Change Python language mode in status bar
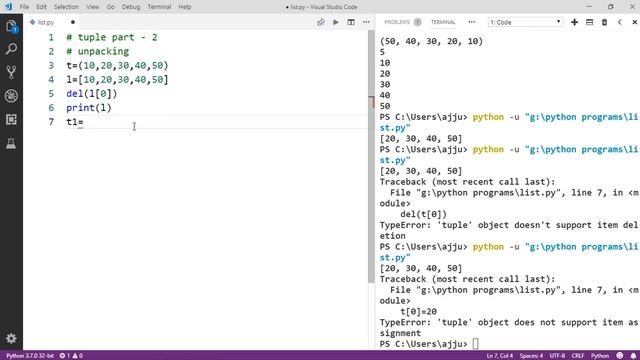The height and width of the screenshot is (360, 640). pyautogui.click(x=600, y=356)
